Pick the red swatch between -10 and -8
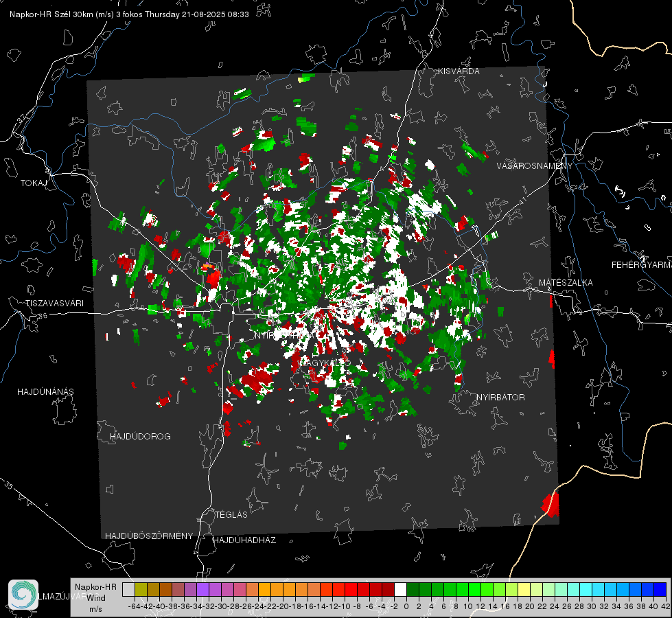The image size is (672, 618). (351, 589)
